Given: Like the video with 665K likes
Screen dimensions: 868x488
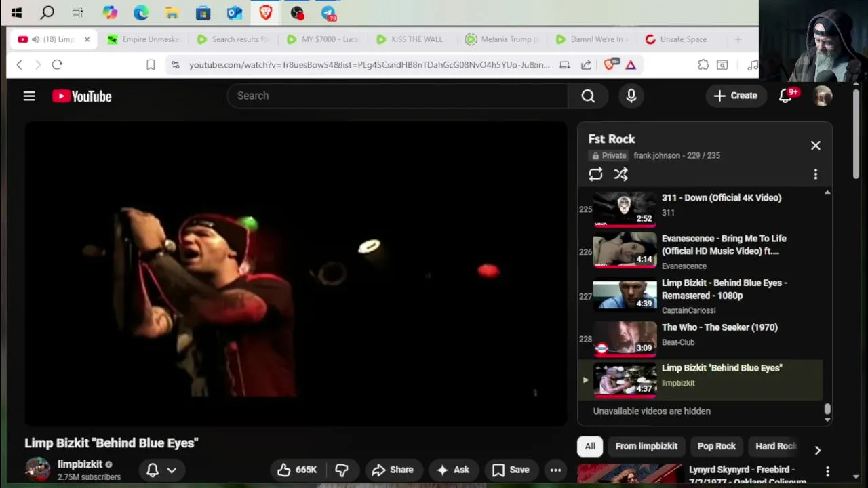Looking at the screenshot, I should pyautogui.click(x=297, y=470).
